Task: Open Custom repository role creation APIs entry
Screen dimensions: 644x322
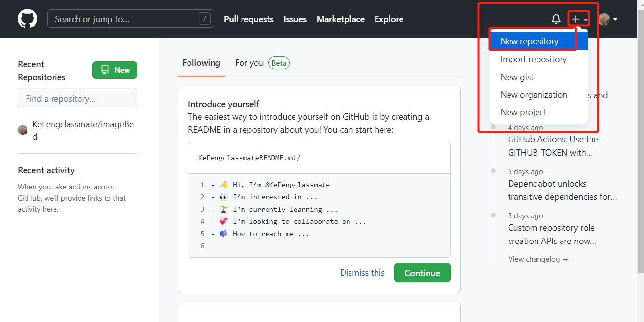Action: (x=552, y=234)
